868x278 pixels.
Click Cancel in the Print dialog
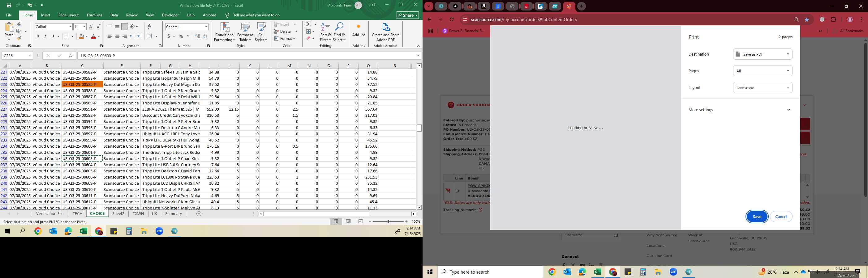pos(781,217)
